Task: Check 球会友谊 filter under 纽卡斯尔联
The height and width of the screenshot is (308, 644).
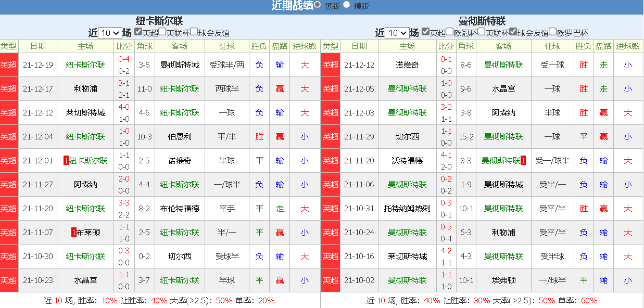Action: pyautogui.click(x=194, y=32)
